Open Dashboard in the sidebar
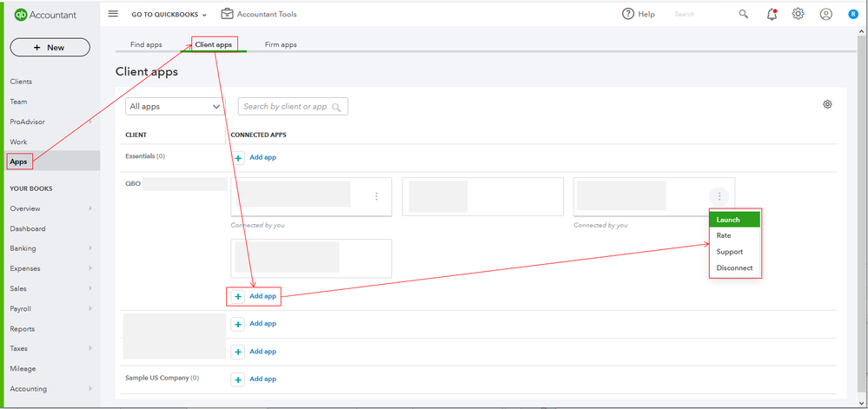 click(x=28, y=228)
